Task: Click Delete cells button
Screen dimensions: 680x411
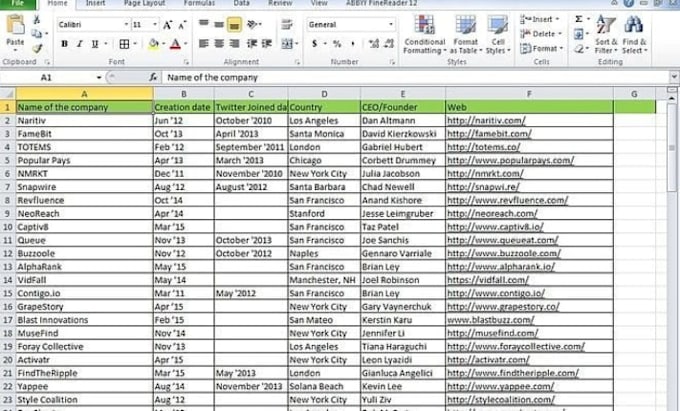Action: click(541, 34)
